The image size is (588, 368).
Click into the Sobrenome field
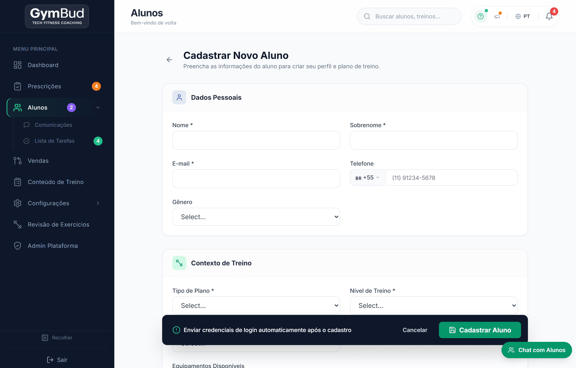coord(434,140)
